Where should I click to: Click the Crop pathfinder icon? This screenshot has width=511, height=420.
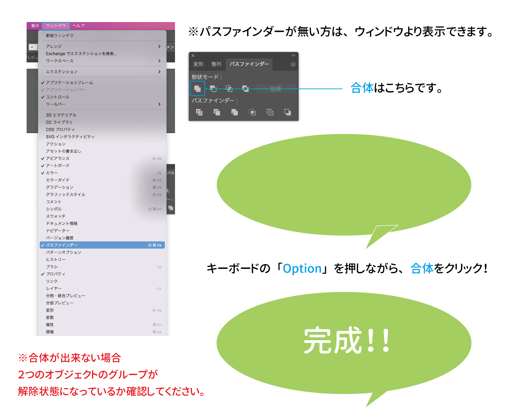[x=252, y=112]
